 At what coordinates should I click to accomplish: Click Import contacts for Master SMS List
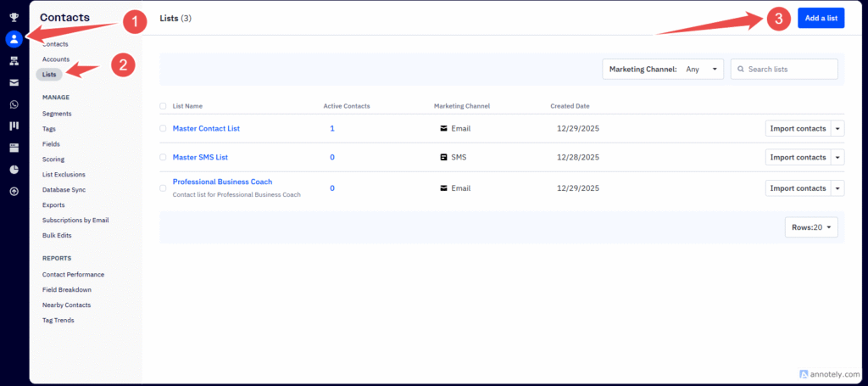click(798, 158)
